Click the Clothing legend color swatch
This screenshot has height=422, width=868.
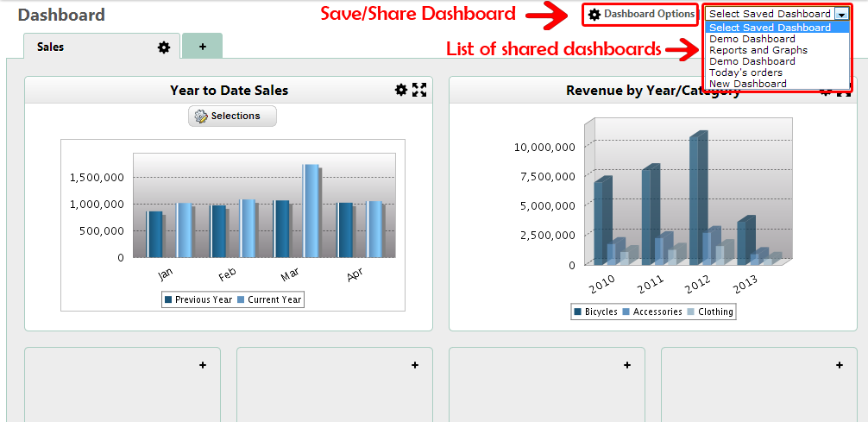692,312
